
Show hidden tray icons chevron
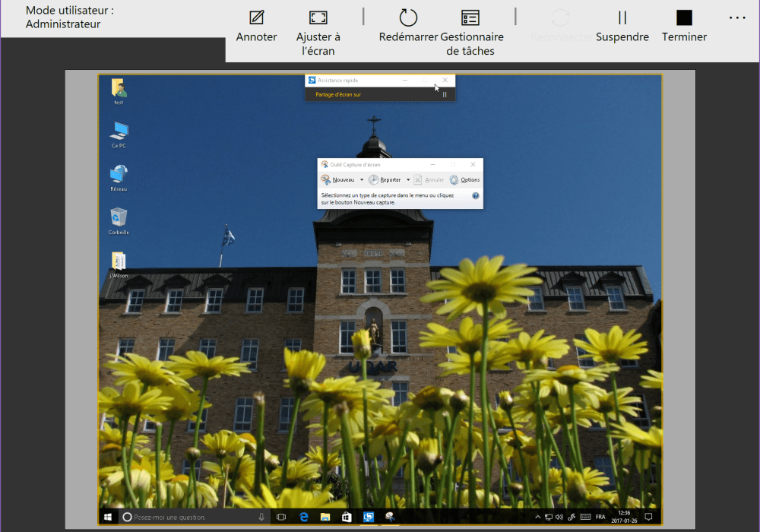[538, 517]
